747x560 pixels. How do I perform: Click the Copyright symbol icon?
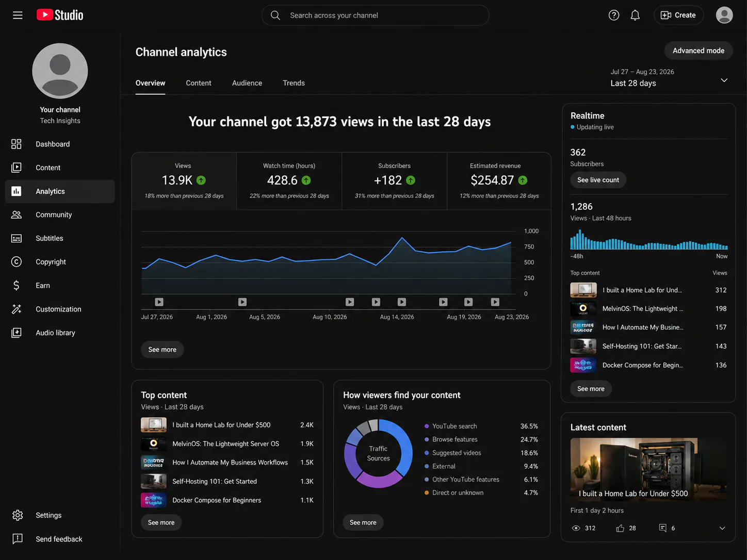pyautogui.click(x=17, y=262)
